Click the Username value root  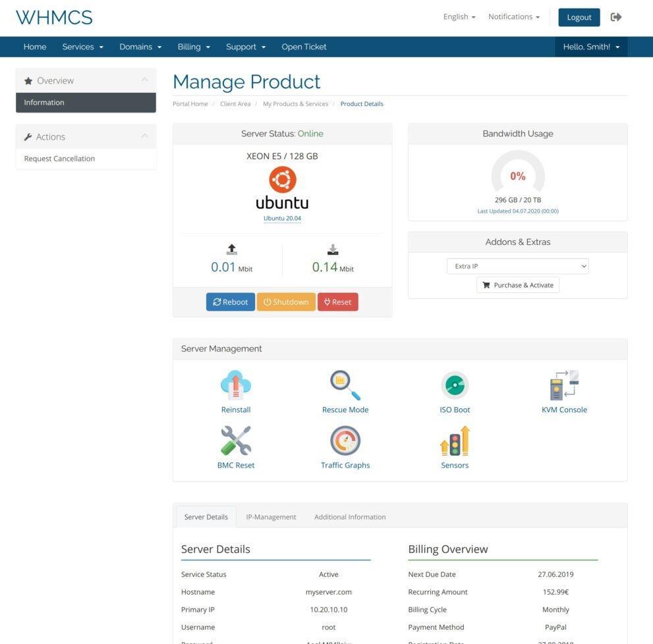(329, 628)
